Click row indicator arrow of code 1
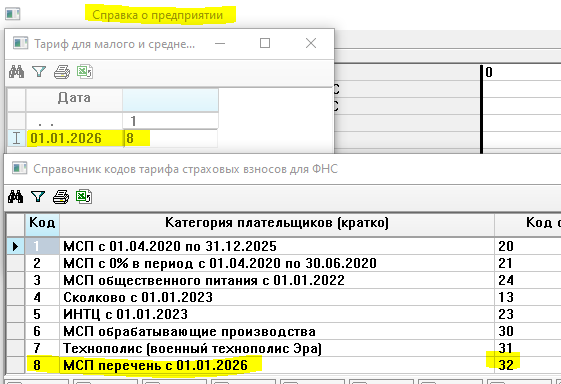The height and width of the screenshot is (384, 561). 15,246
